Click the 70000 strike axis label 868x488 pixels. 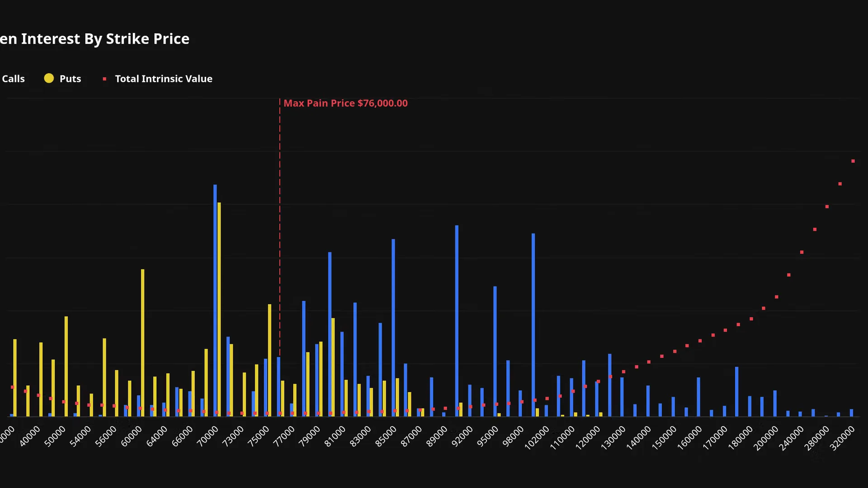(x=208, y=436)
